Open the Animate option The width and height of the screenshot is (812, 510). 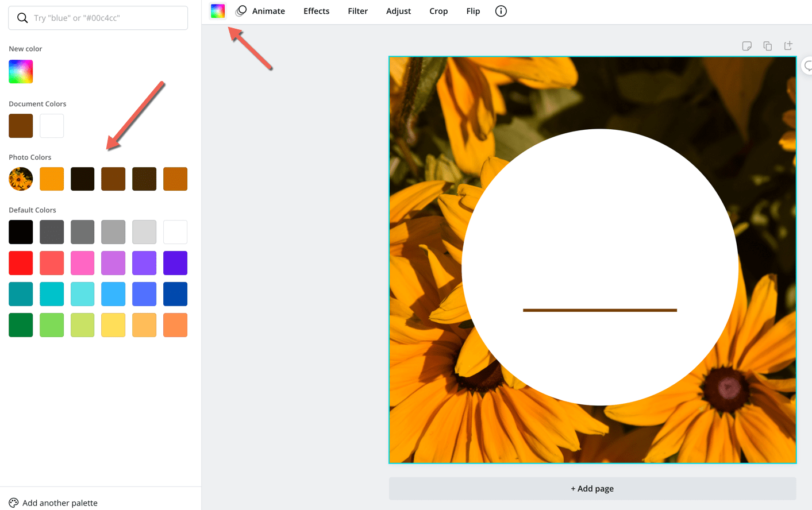[x=260, y=11]
